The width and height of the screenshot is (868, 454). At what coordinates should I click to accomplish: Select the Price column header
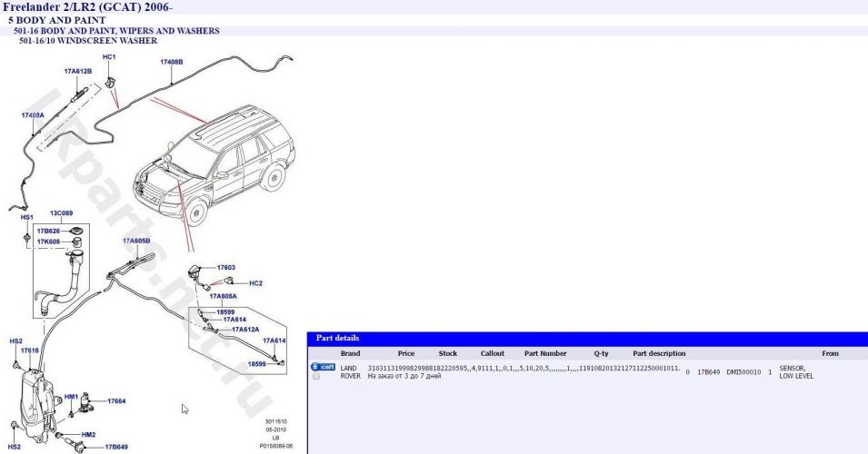[x=405, y=353]
